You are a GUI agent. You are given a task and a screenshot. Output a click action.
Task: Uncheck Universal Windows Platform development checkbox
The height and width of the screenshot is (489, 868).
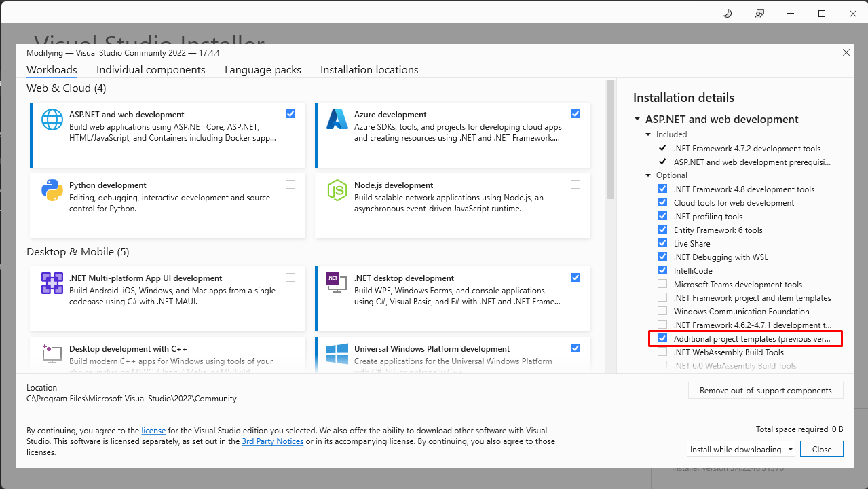[x=575, y=348]
